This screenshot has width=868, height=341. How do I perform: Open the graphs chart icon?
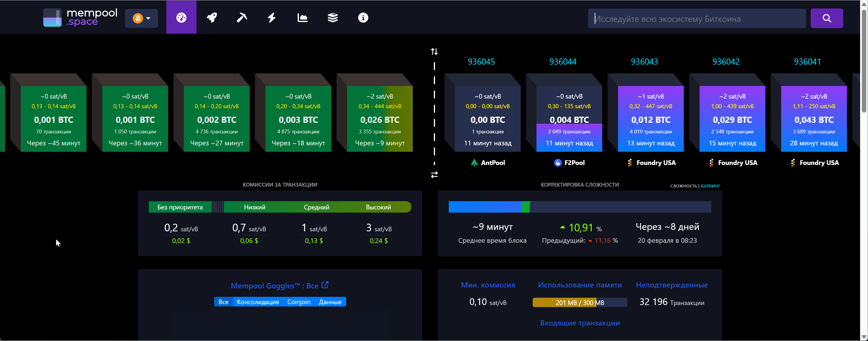point(302,18)
